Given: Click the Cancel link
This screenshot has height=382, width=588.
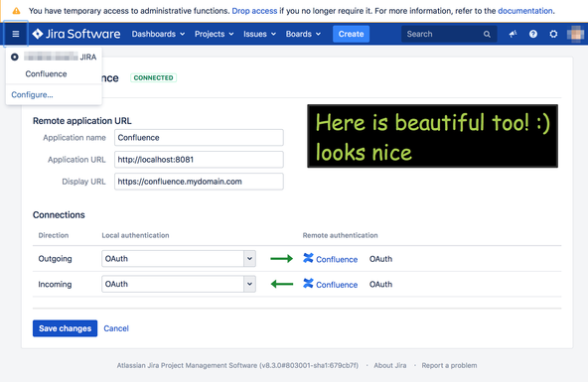Looking at the screenshot, I should point(116,328).
